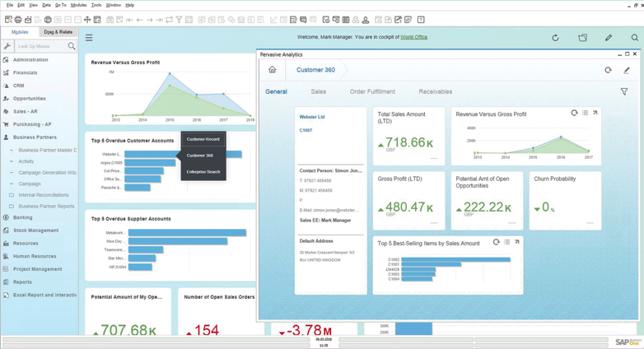Edit Customer 360 dashboard with pencil icon
The width and height of the screenshot is (644, 349).
point(627,70)
